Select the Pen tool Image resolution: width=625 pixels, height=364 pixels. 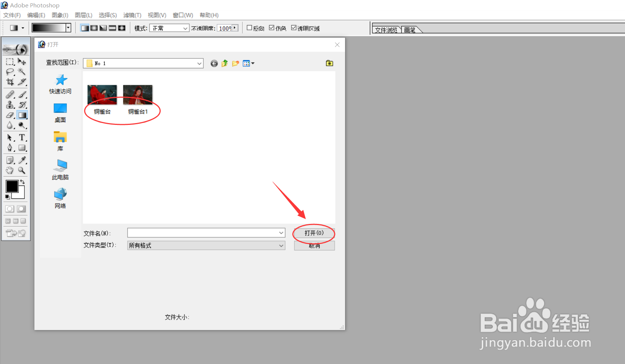tap(10, 148)
